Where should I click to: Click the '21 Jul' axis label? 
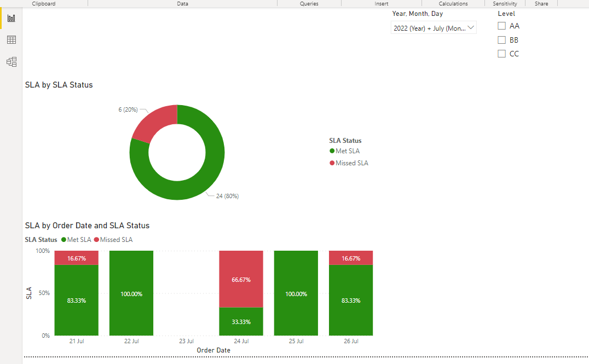(77, 341)
